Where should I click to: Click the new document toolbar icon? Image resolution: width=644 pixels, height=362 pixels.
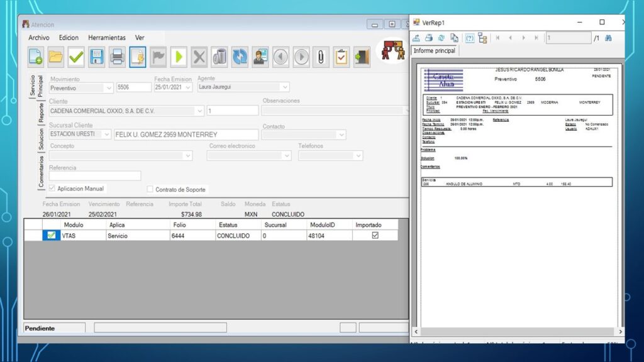point(35,57)
